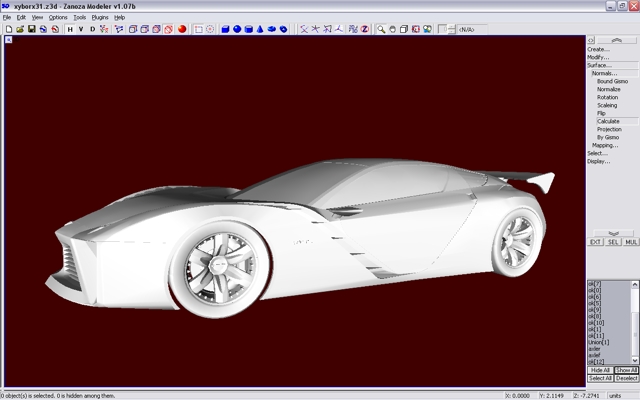Image resolution: width=640 pixels, height=400 pixels.
Task: Click the Save disk icon
Action: [x=31, y=29]
